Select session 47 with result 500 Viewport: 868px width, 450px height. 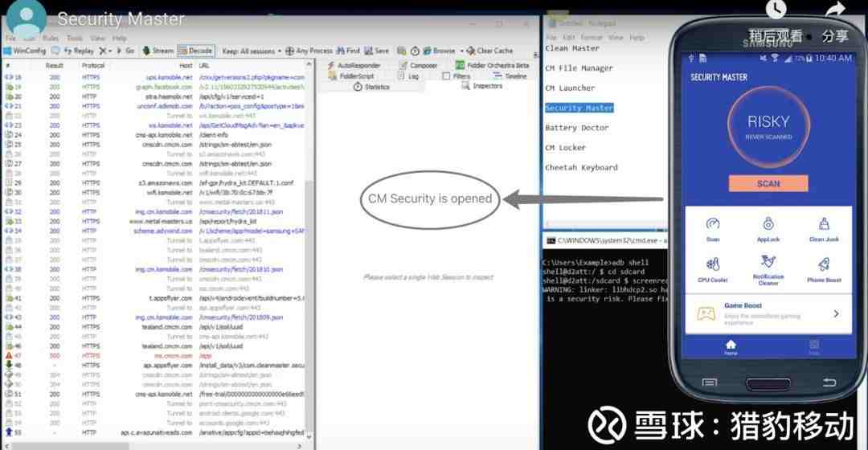point(155,355)
